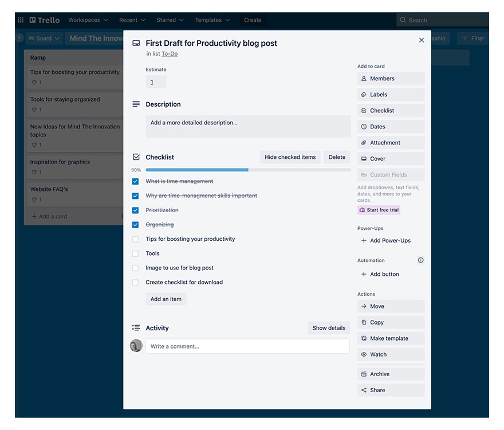Check the 'Tools' checklist item

click(135, 253)
